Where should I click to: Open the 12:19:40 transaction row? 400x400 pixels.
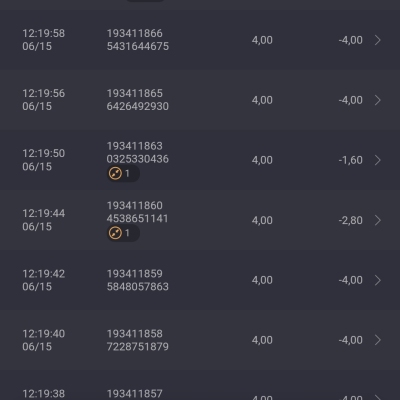point(200,340)
